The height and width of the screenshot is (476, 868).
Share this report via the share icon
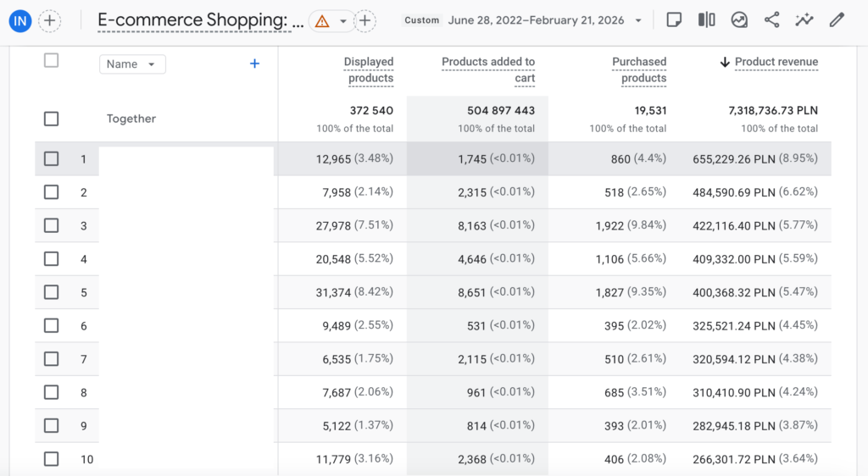pos(771,20)
